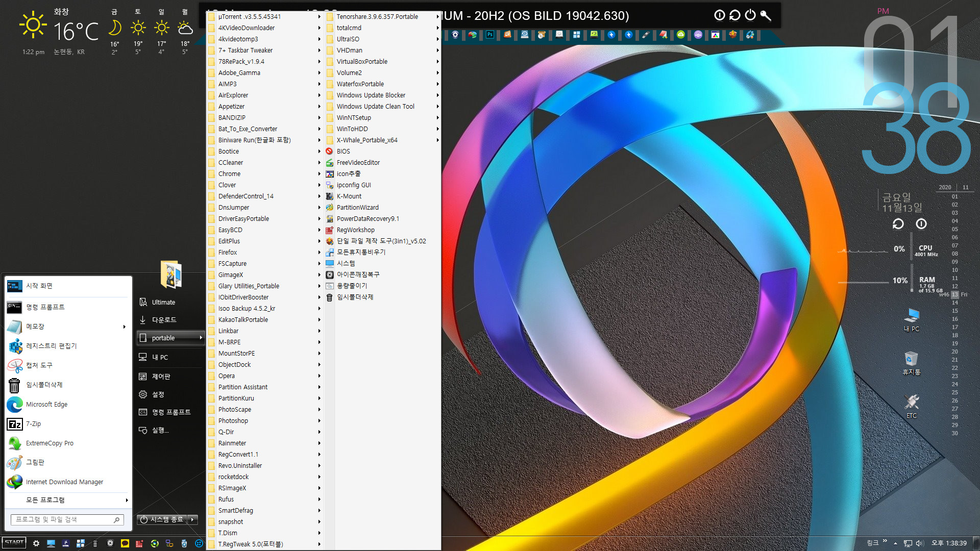Open the Windows tiles icon in top dock

coord(576,35)
